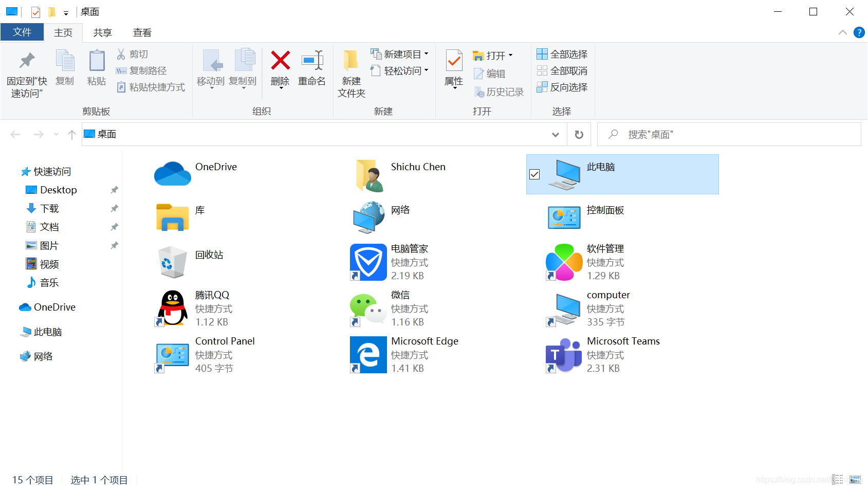Click the Forward navigation arrow
Image resolution: width=868 pixels, height=489 pixels.
pyautogui.click(x=39, y=134)
